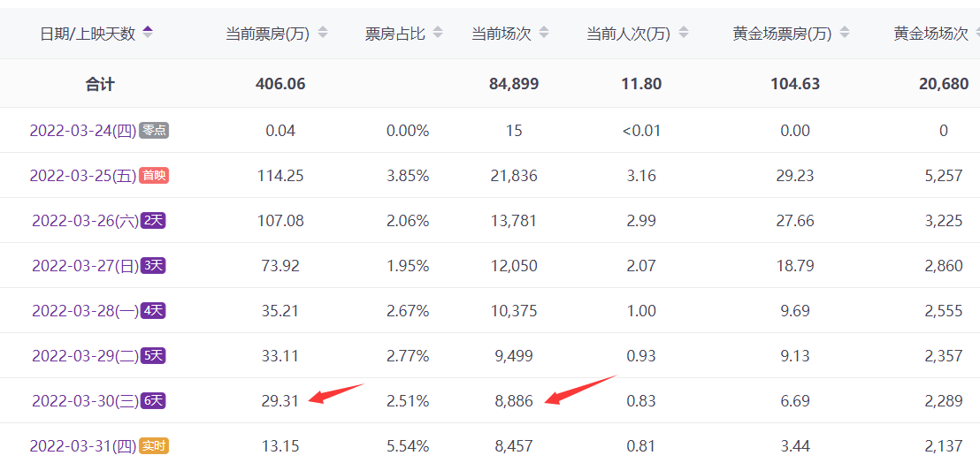Select screenings value 9,499
980x463 pixels.
pos(514,356)
